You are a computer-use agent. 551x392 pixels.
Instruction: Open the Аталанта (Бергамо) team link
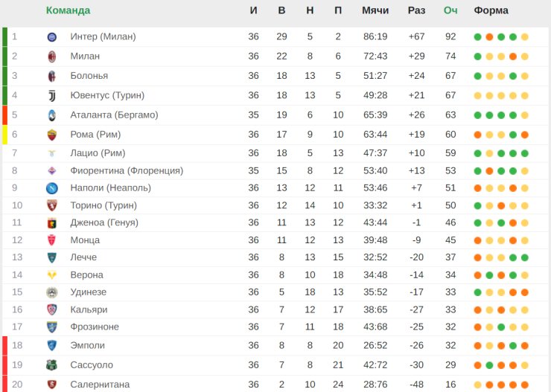coord(114,115)
